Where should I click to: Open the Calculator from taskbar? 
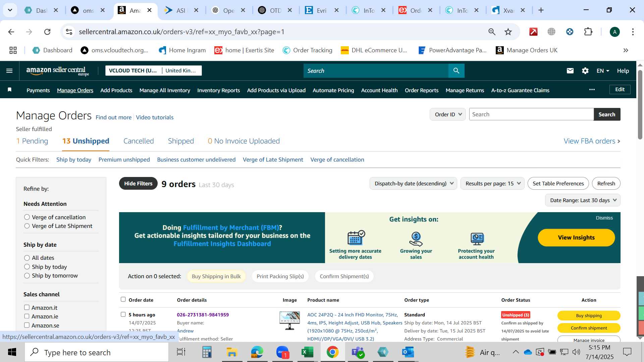(207, 352)
